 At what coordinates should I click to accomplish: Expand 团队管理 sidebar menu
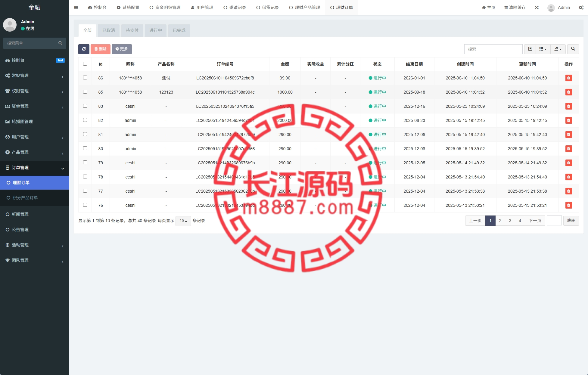[x=35, y=260]
